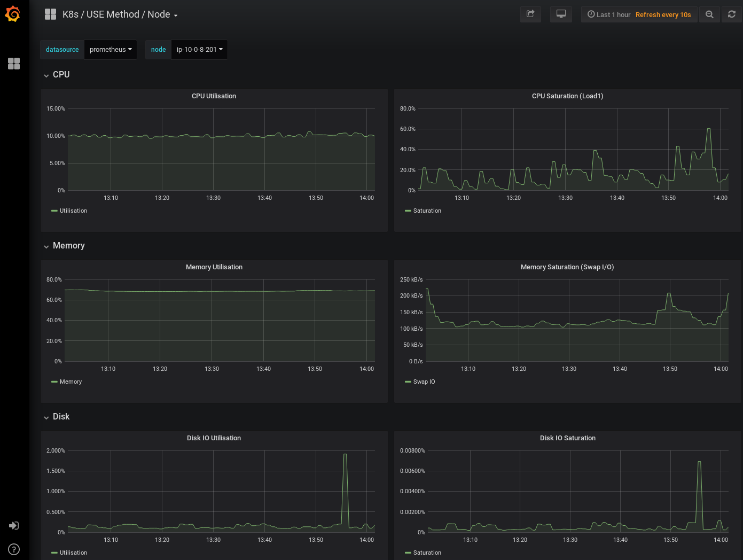Screen dimensions: 743x560
Task: Open the Help question mark icon
Action: click(x=14, y=549)
